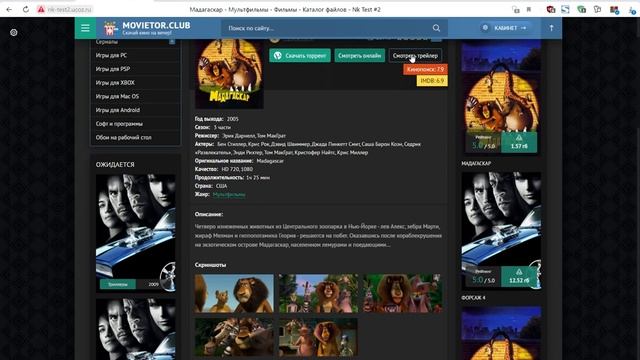Expand the Сериалы submenu toggle

(x=172, y=41)
